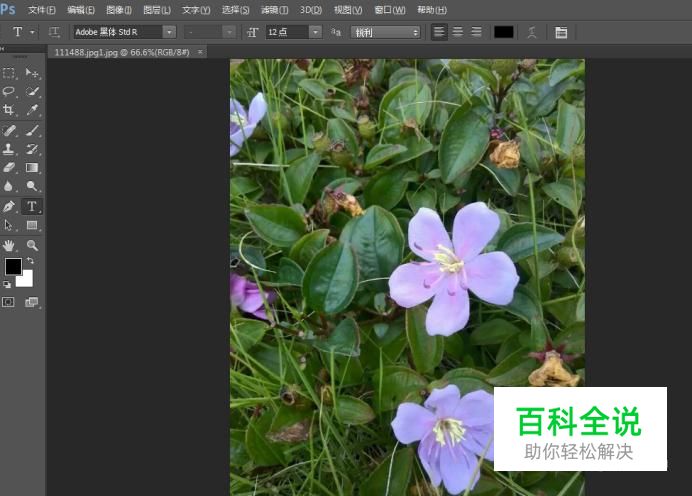Screen dimensions: 692x496
Task: Toggle the Character and Paragraph panels
Action: click(x=561, y=32)
